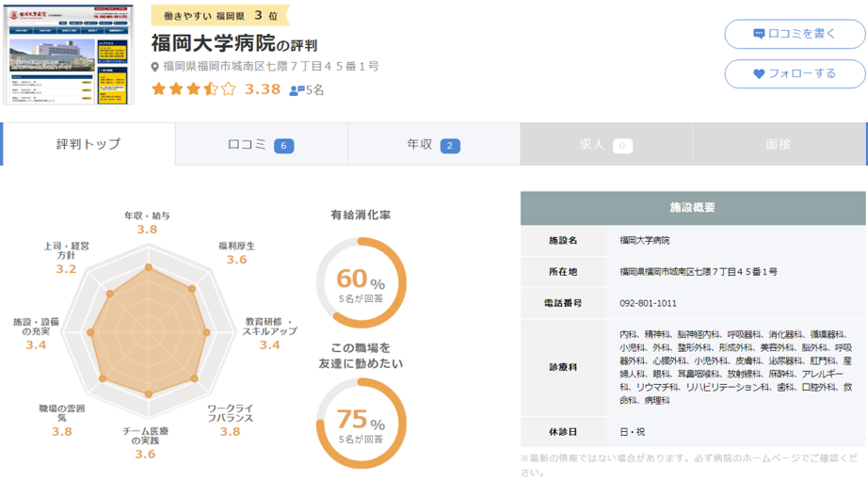Open the 求人 tab
This screenshot has width=868, height=481.
point(606,144)
